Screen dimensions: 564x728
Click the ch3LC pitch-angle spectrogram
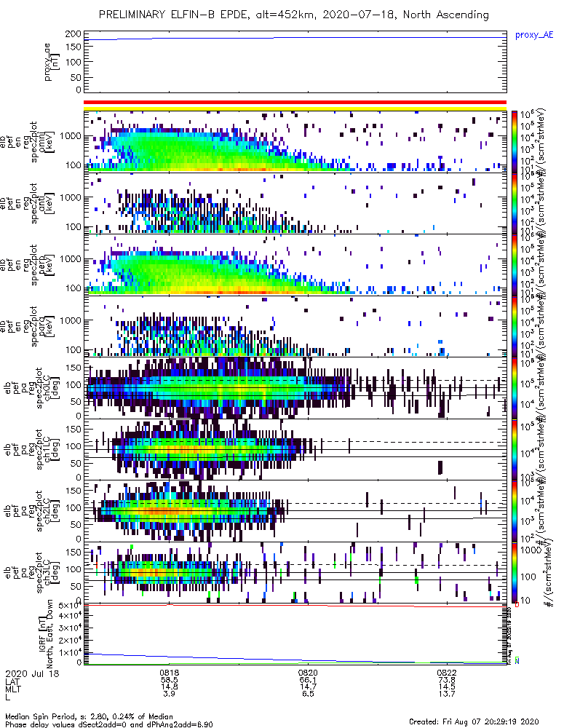click(x=295, y=572)
